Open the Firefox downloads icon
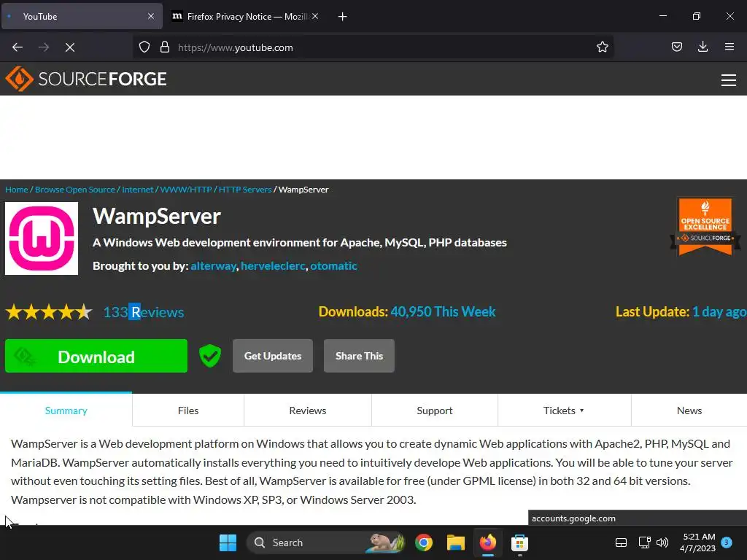The image size is (747, 560). click(703, 47)
